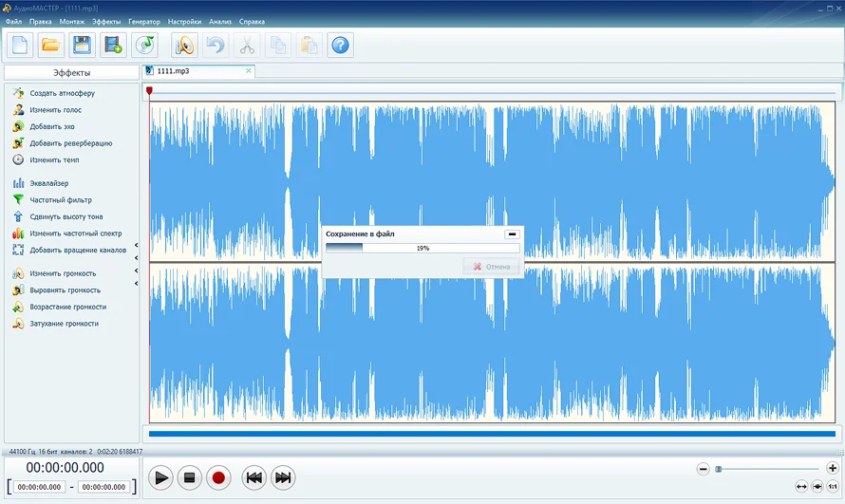Click the selection end time field
Screen dimensions: 845x504
(104, 487)
